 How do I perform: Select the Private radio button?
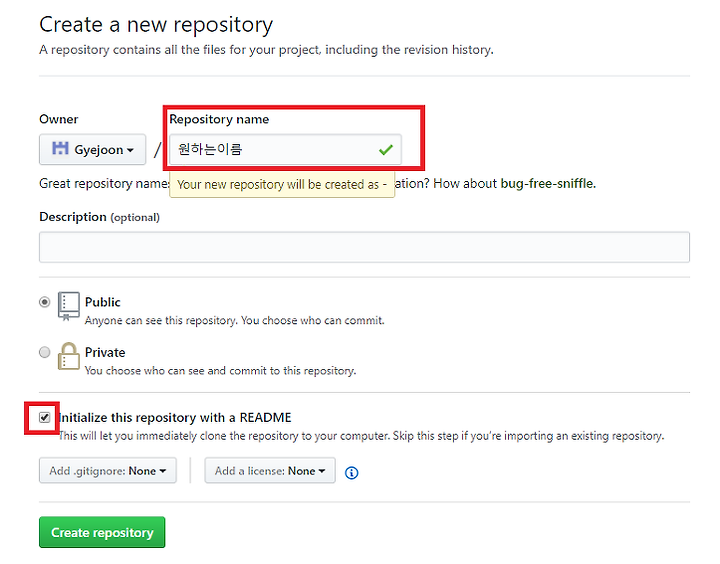pyautogui.click(x=45, y=352)
